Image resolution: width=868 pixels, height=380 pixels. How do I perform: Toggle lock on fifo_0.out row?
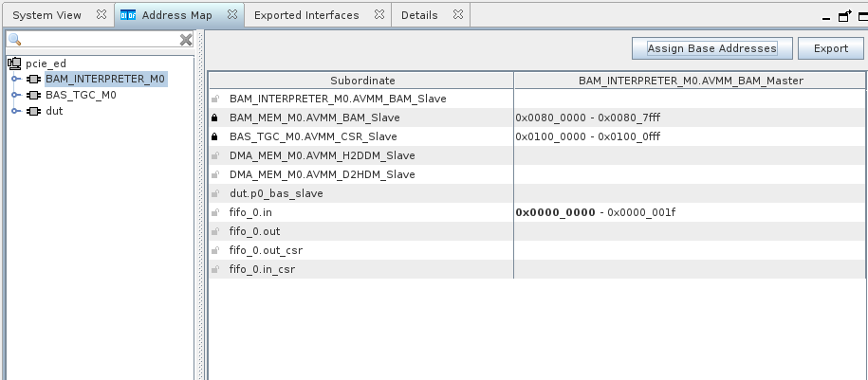coord(214,231)
